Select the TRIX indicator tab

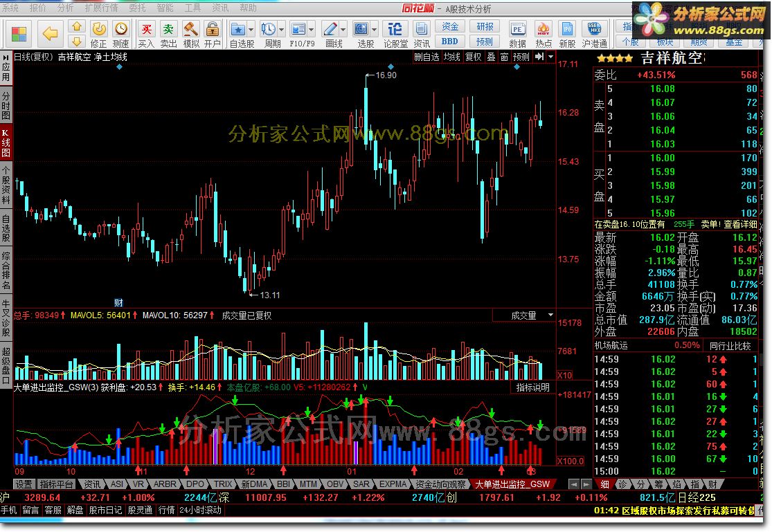pos(222,484)
